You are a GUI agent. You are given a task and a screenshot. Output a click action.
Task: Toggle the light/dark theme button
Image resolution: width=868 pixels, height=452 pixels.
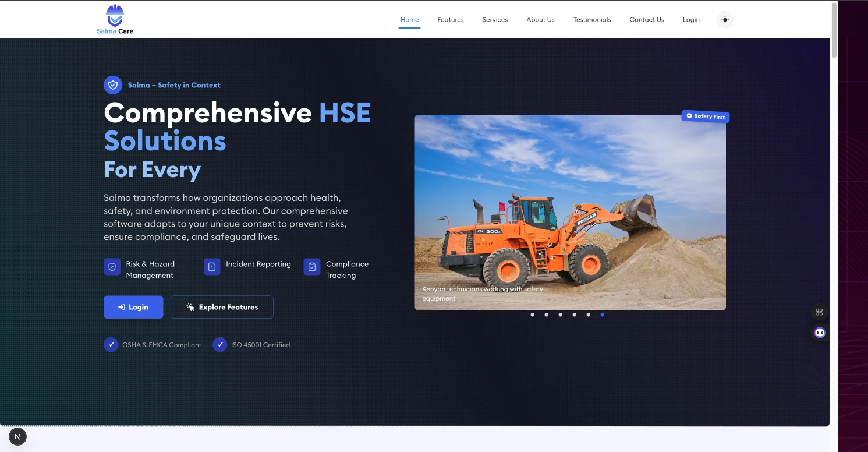pos(725,20)
